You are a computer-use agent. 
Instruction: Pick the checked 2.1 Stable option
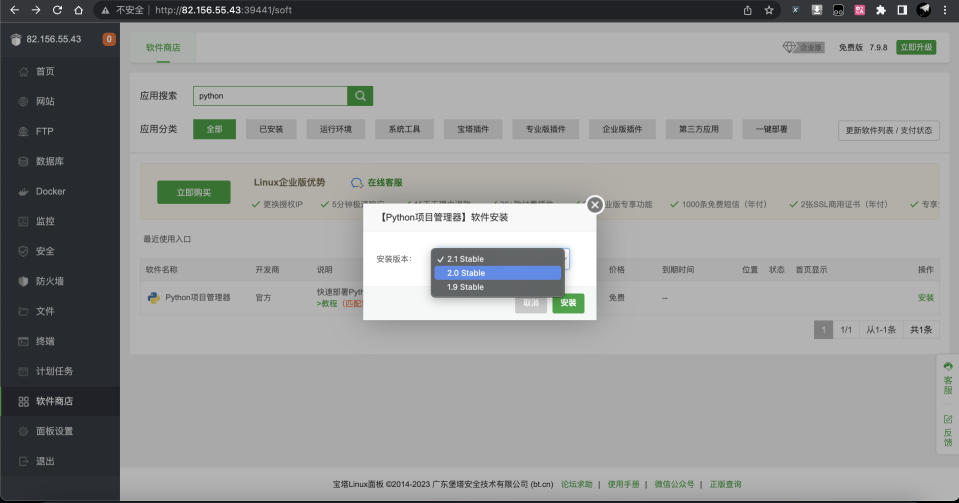[497, 259]
